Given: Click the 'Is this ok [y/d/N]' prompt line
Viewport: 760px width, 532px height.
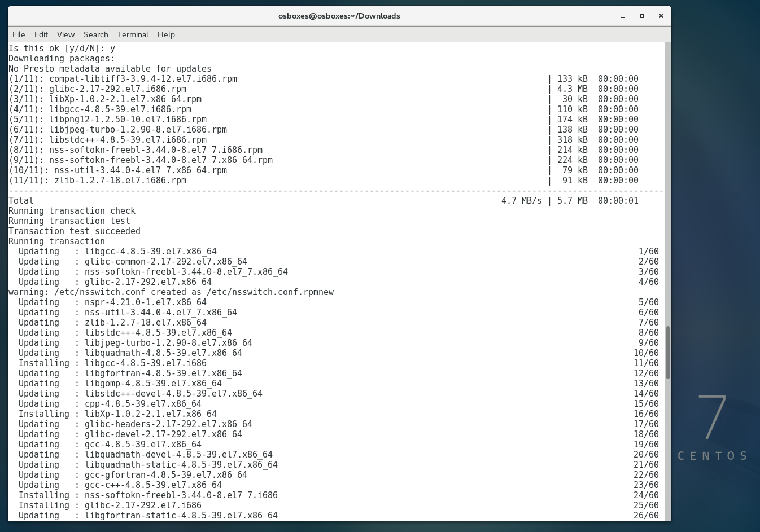Looking at the screenshot, I should (62, 49).
